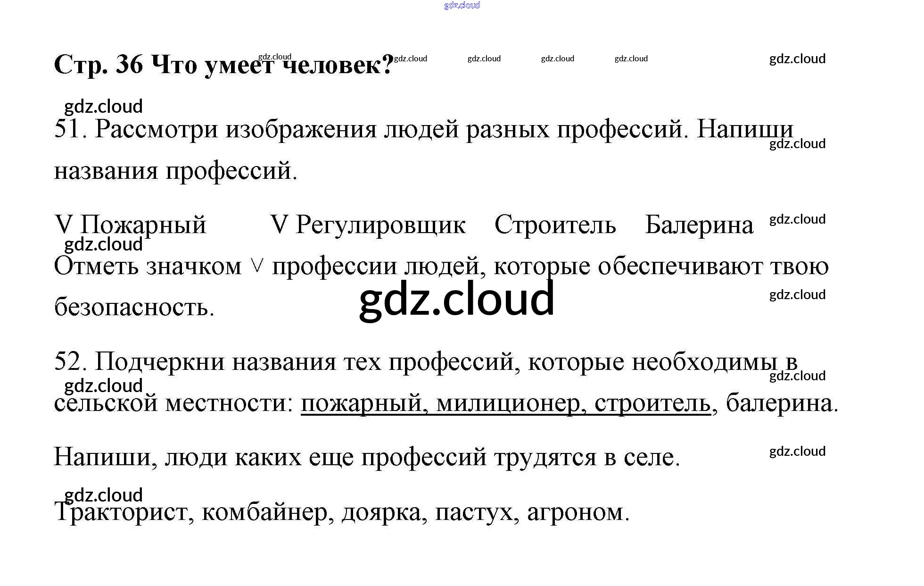Image resolution: width=924 pixels, height=586 pixels.
Task: Click the word 'Строитель' in the professions row
Action: pos(555,225)
